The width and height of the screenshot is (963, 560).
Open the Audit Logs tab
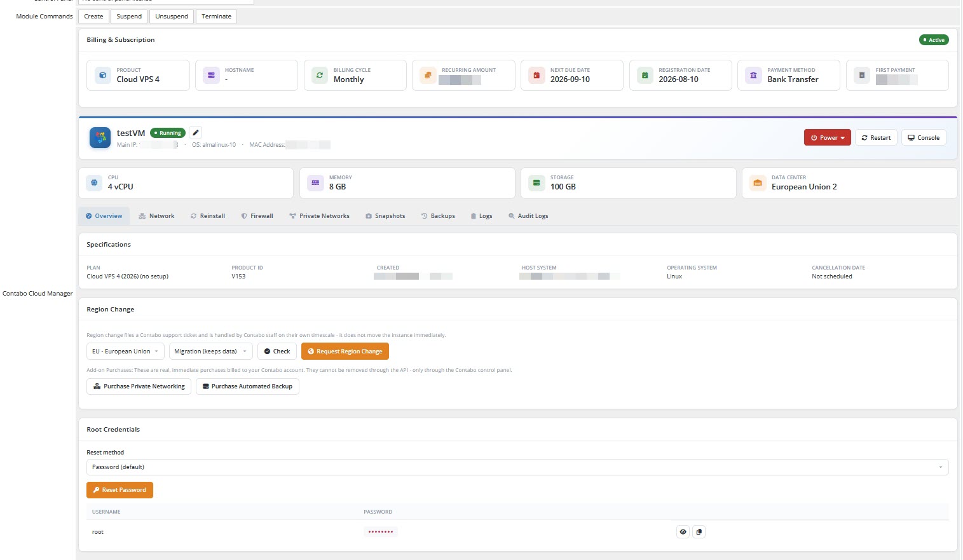pos(528,216)
